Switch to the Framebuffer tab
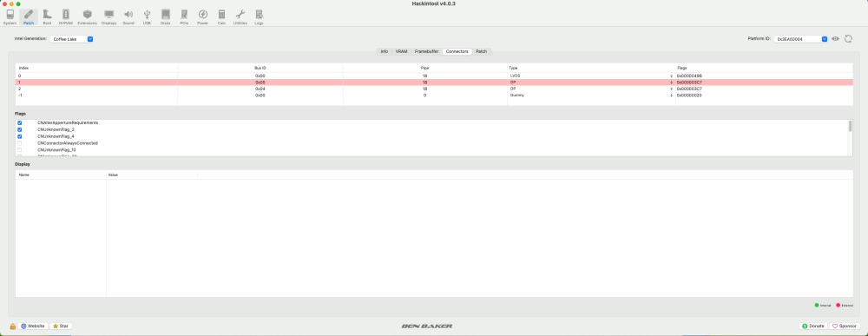The image size is (868, 336). pos(427,51)
